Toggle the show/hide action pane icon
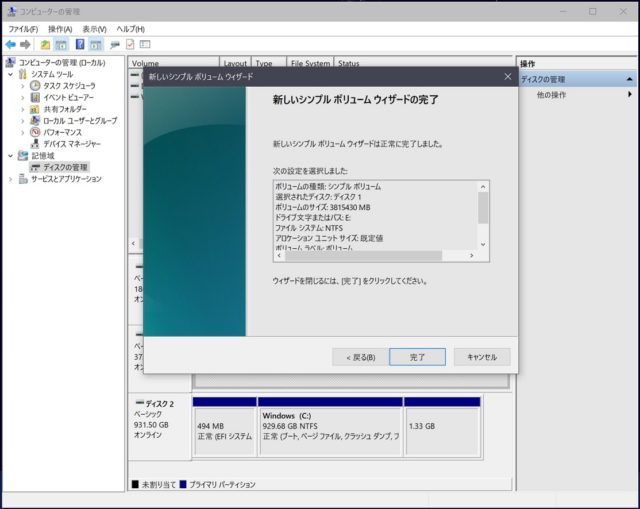The width and height of the screenshot is (640, 509). 96,44
